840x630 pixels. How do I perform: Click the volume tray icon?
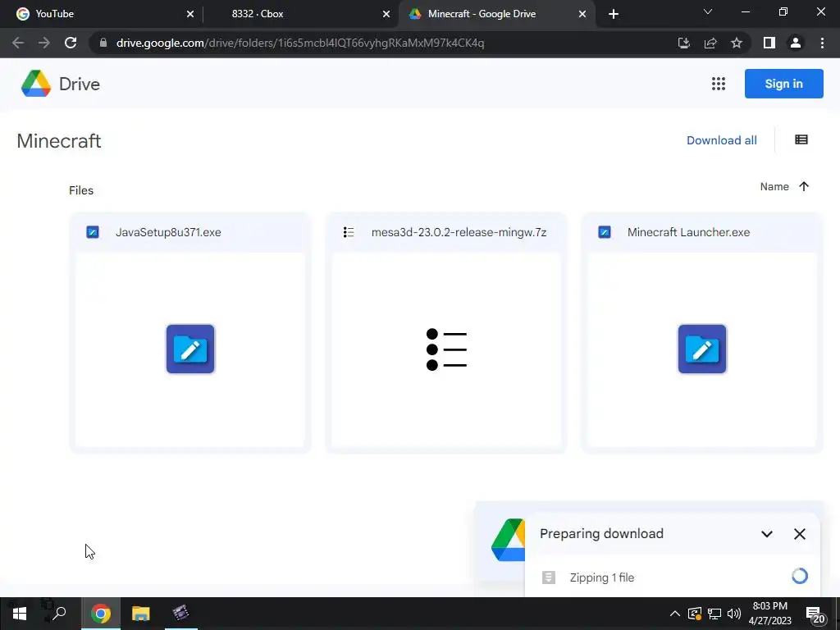734,614
